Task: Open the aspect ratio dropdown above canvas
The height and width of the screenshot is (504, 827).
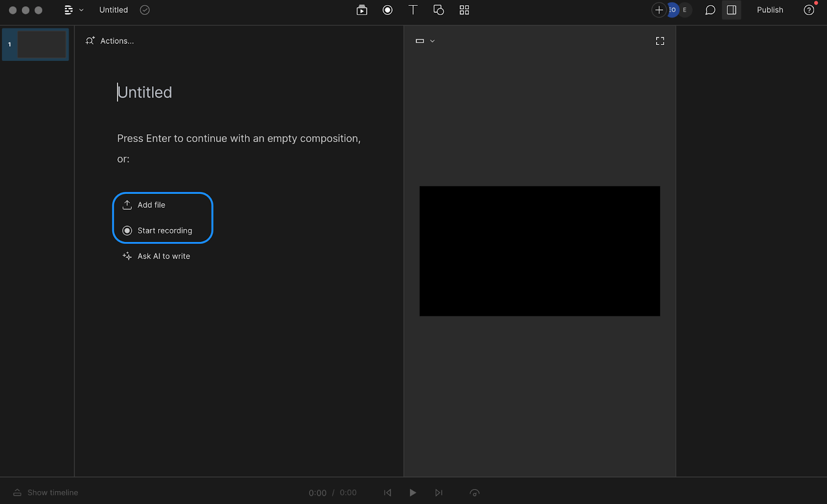Action: click(425, 41)
